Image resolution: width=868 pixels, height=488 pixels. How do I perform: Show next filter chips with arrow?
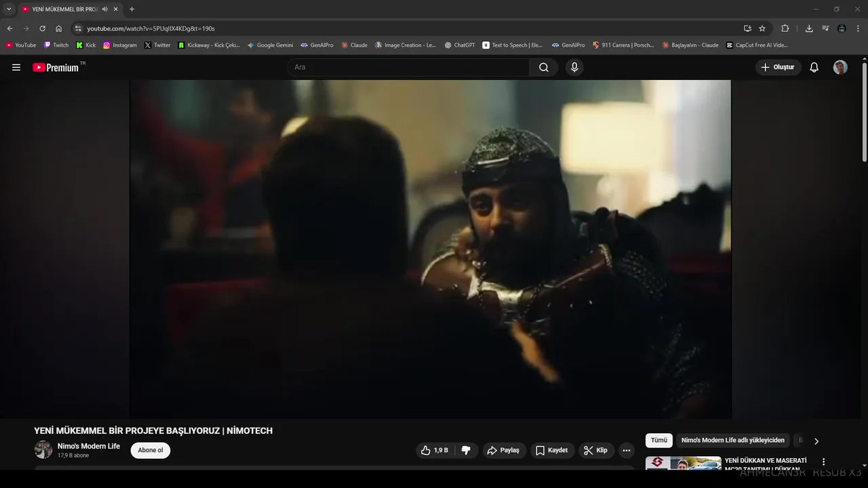coord(816,441)
